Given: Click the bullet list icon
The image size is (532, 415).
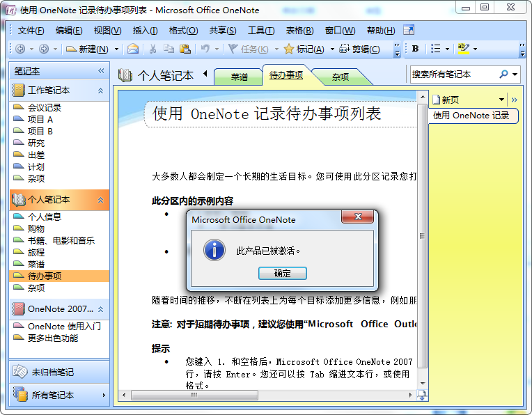Looking at the screenshot, I should (x=436, y=49).
